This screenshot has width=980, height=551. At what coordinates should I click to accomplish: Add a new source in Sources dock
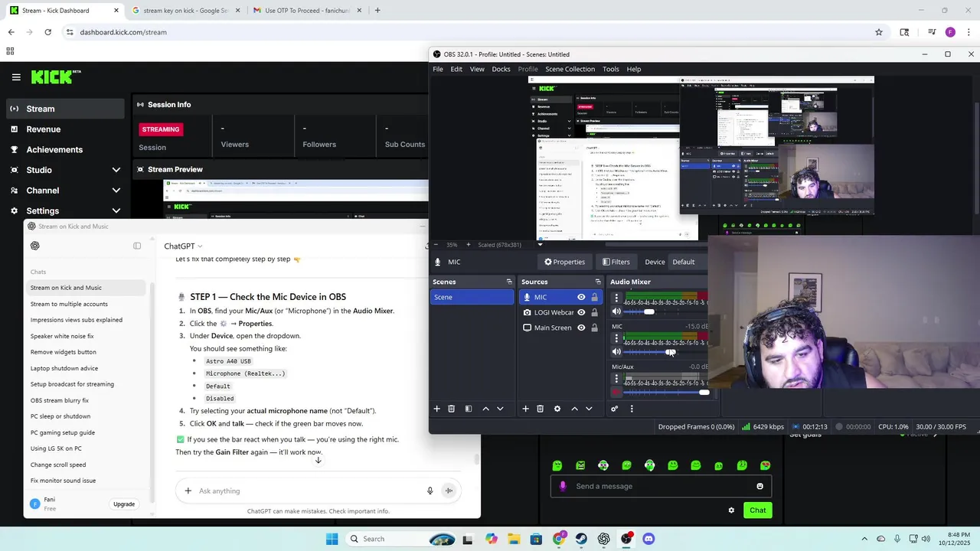pyautogui.click(x=525, y=409)
